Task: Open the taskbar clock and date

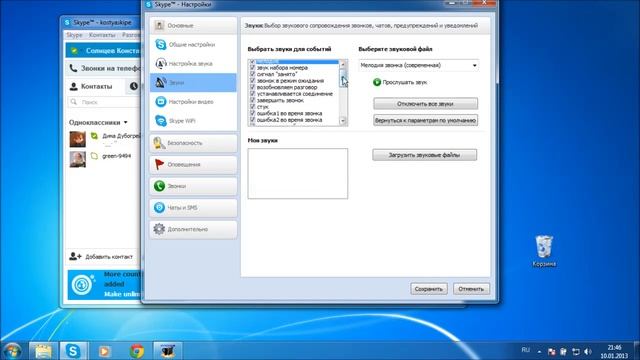Action: 614,351
